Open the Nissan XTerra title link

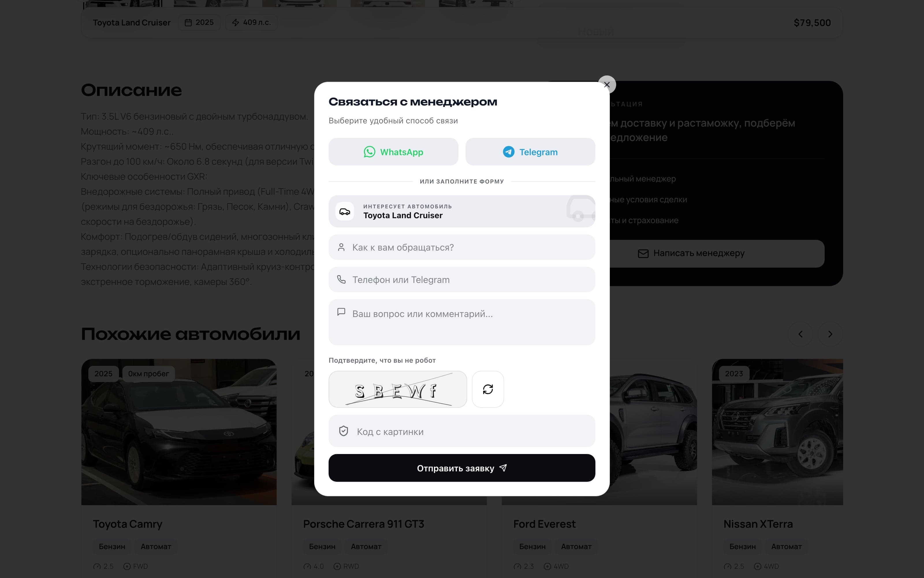[x=758, y=524]
